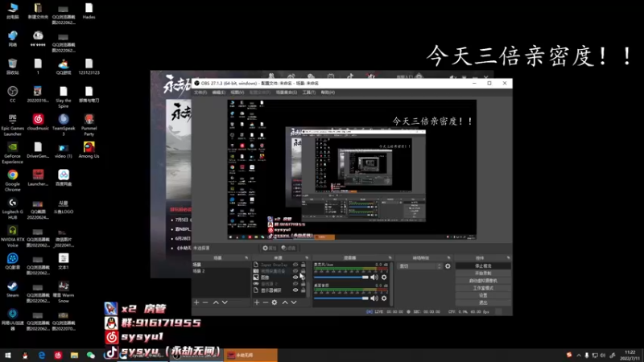This screenshot has height=362, width=644.
Task: Adjust the 桌面音频 volume slider
Action: click(x=341, y=298)
